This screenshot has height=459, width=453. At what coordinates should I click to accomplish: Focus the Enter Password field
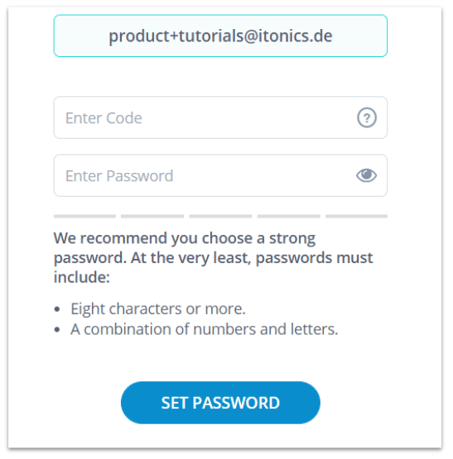(x=220, y=175)
